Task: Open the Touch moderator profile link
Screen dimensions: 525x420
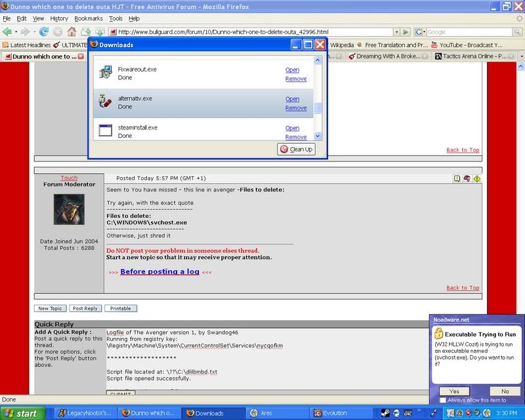Action: pos(69,178)
